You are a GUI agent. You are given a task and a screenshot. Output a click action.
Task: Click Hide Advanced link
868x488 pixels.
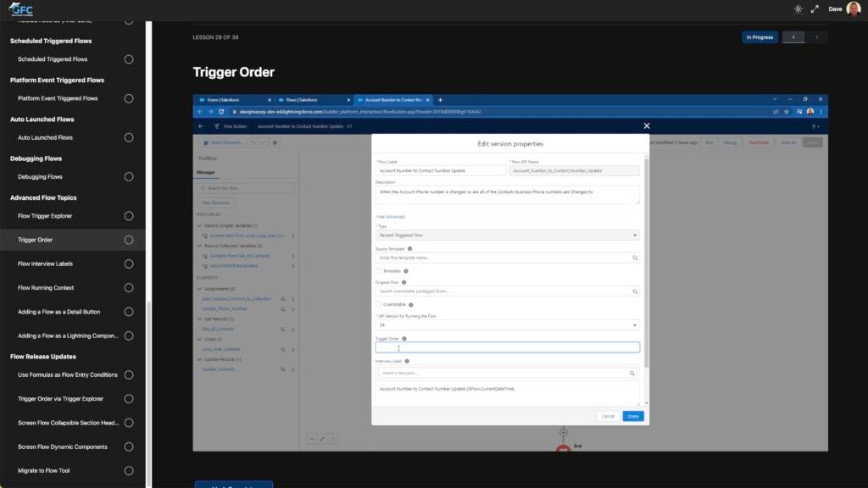pyautogui.click(x=390, y=217)
